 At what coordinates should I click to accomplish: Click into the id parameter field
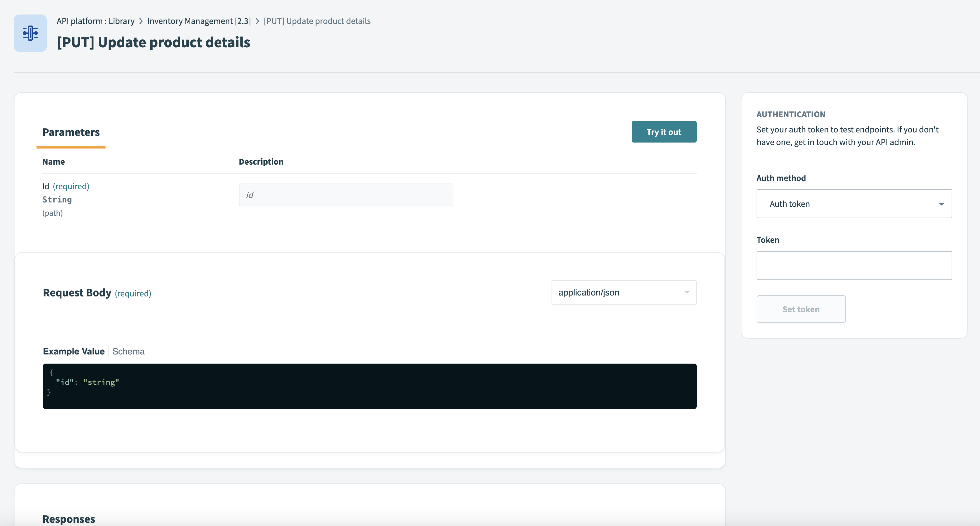click(x=345, y=195)
